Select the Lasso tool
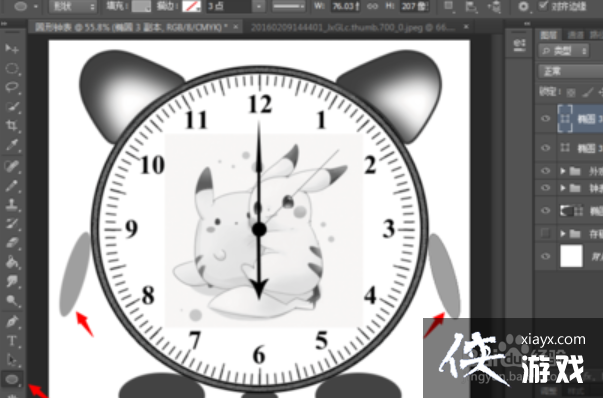Screen dimensions: 603x398 click(12, 87)
